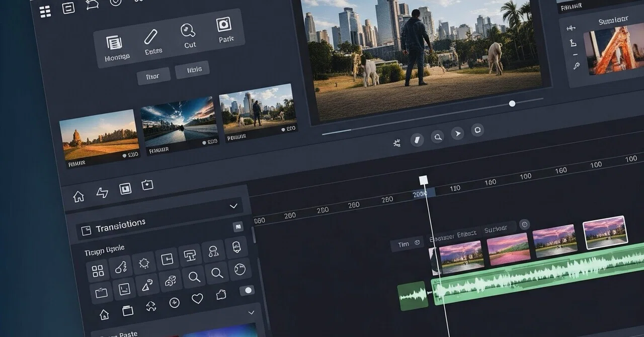Image resolution: width=644 pixels, height=337 pixels.
Task: Click the recycle arrows icon
Action: [x=151, y=306]
